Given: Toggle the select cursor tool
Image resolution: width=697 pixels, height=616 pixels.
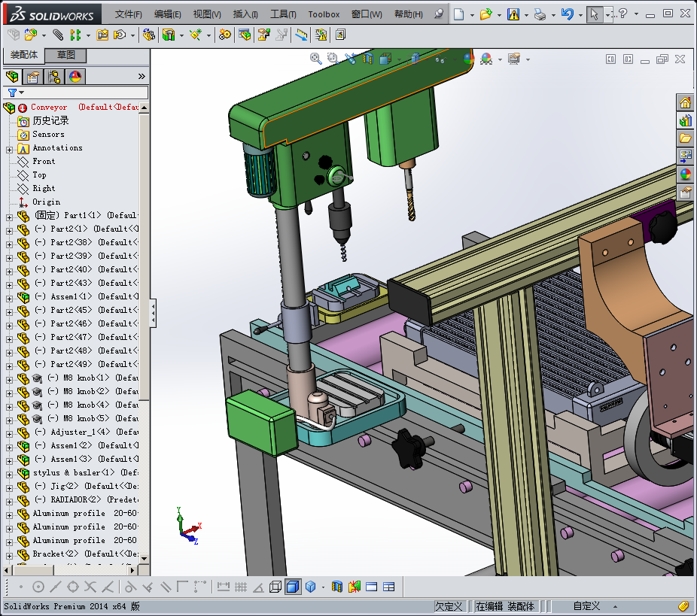Looking at the screenshot, I should click(595, 14).
